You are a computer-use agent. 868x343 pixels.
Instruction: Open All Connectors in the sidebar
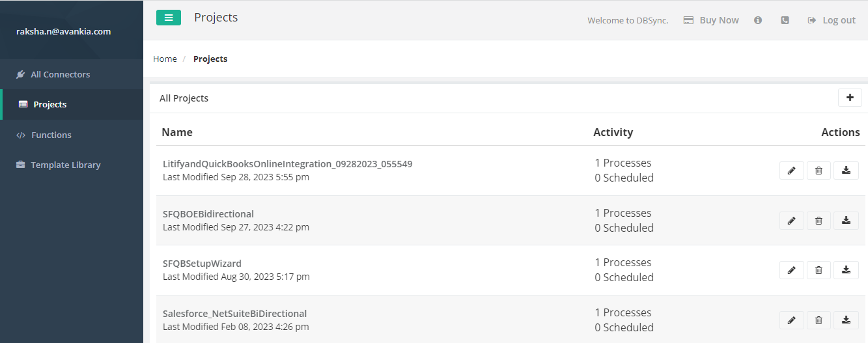click(x=60, y=74)
